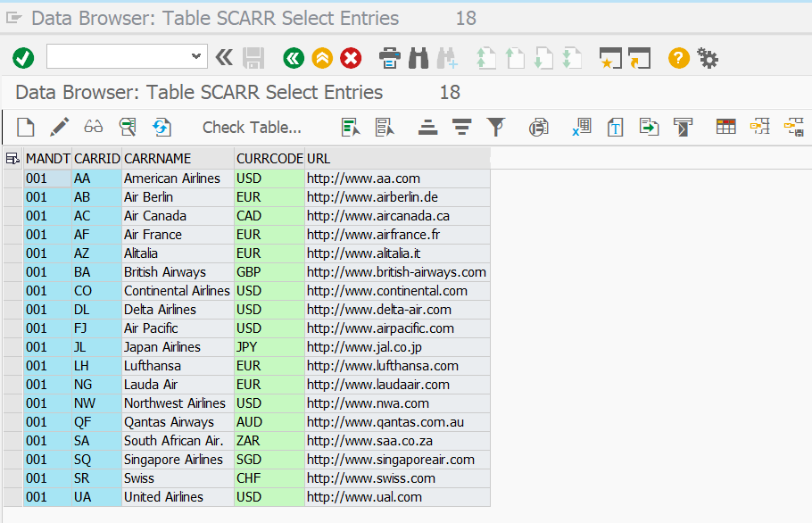Click the Previous Page icon
812x523 pixels.
point(515,58)
